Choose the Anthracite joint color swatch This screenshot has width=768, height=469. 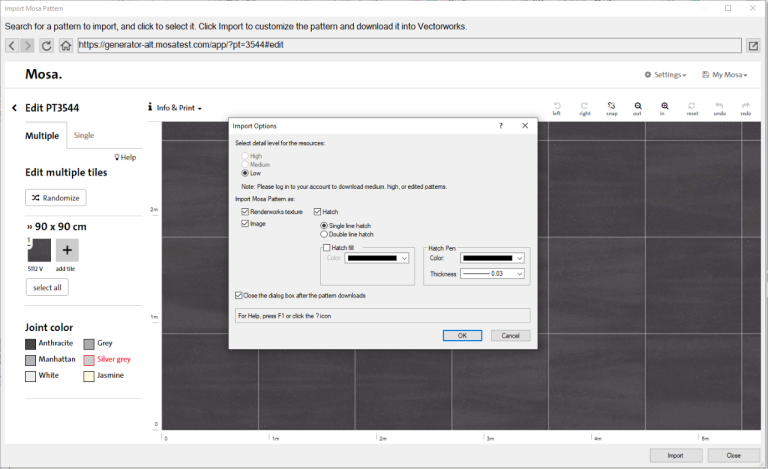click(31, 344)
